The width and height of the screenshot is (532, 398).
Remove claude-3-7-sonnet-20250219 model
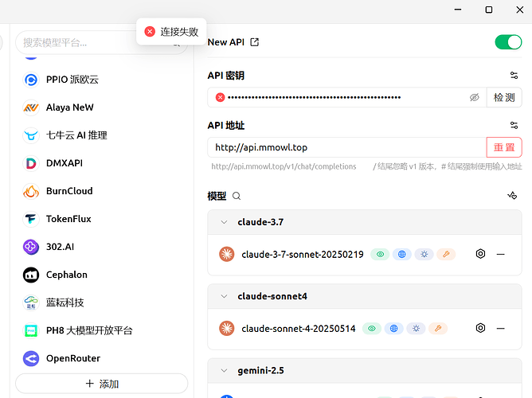501,254
